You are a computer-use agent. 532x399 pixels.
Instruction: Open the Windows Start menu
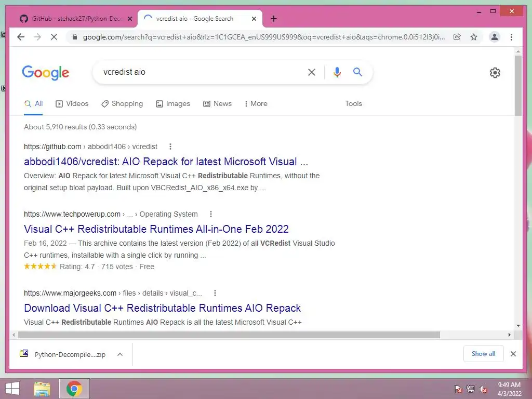pyautogui.click(x=12, y=389)
